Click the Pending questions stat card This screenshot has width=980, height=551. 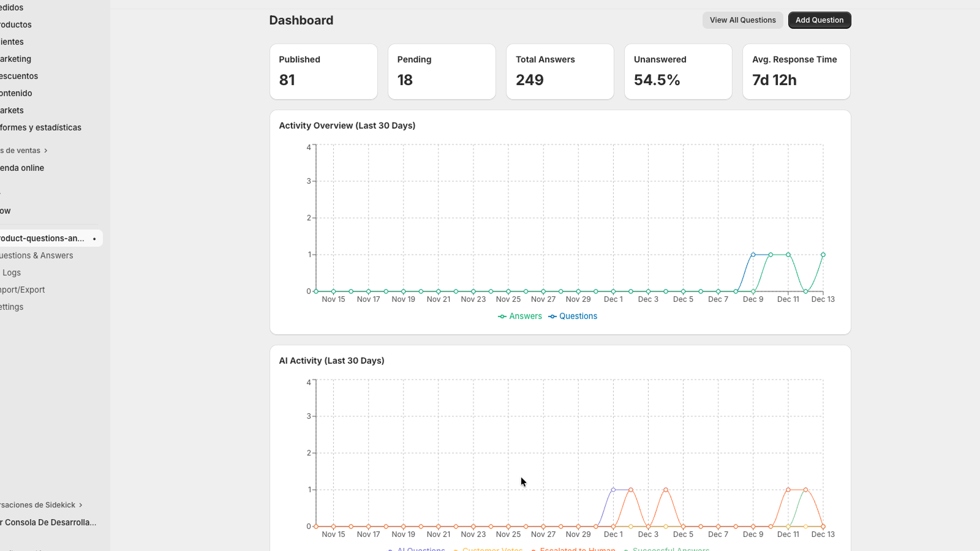click(442, 72)
